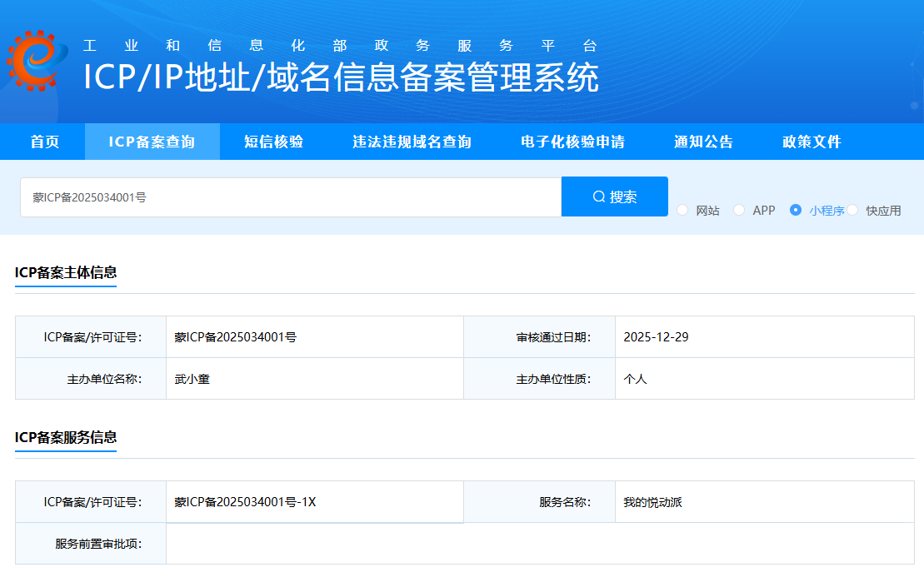
Task: Click the 搜索 button
Action: [615, 196]
